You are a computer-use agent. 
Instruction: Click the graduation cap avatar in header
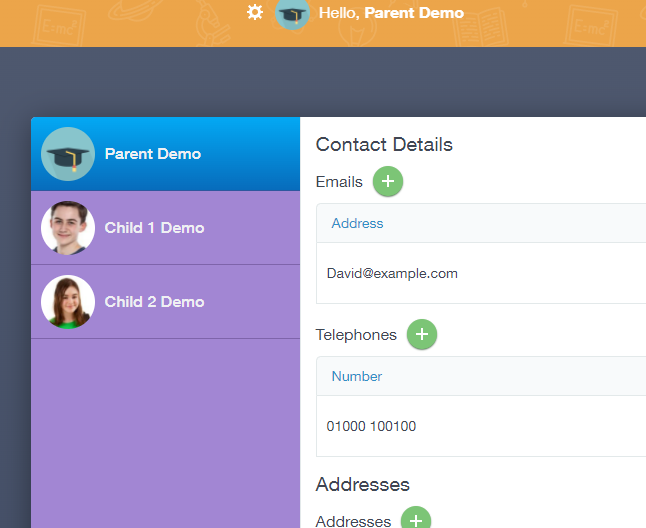click(292, 13)
